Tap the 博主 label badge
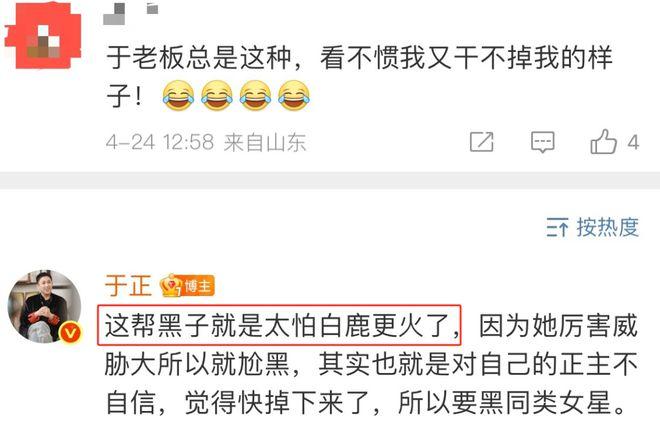660x425 pixels. (x=198, y=286)
